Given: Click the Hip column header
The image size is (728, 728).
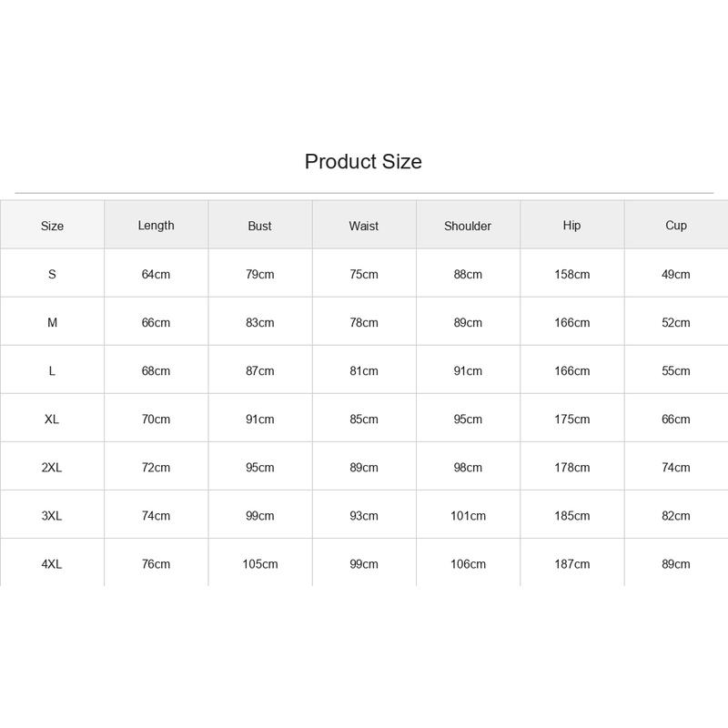Looking at the screenshot, I should pos(571,225).
